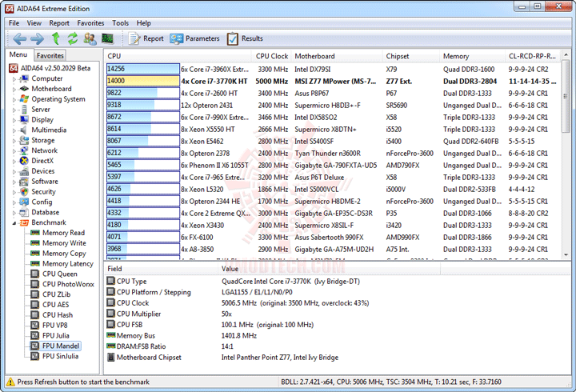The height and width of the screenshot is (392, 576).
Task: Click the Results toolbar button
Action: coord(245,38)
